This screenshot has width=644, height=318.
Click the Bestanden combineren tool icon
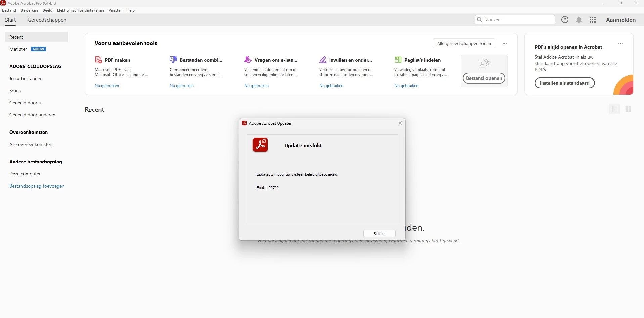pyautogui.click(x=173, y=60)
